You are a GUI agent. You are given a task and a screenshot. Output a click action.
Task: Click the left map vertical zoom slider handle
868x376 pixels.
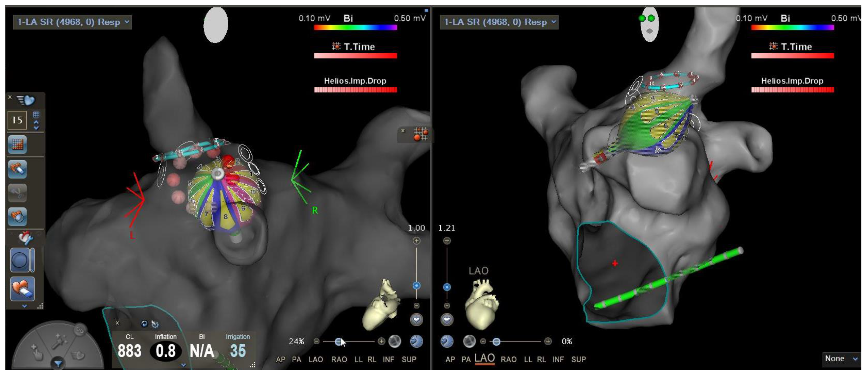tap(417, 286)
